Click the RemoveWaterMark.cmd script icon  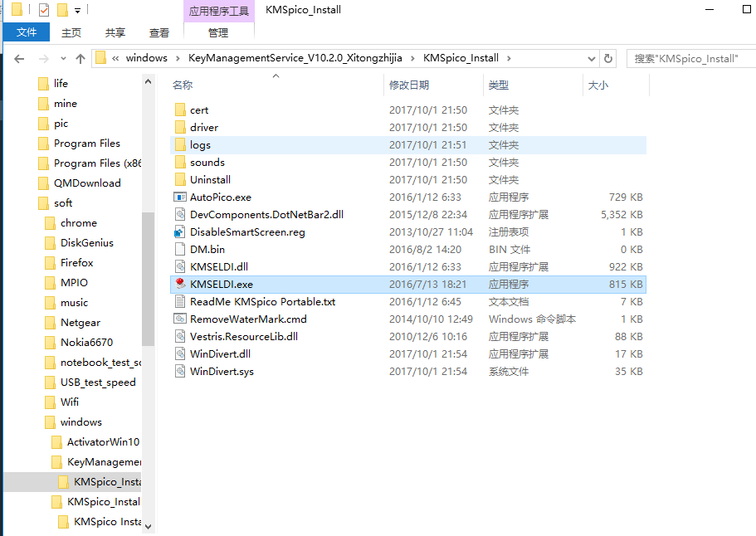point(180,319)
